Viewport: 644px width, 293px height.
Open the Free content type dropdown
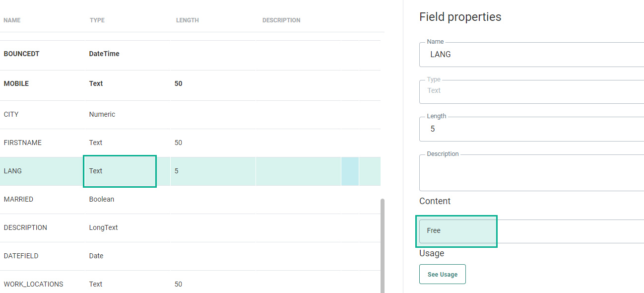(x=531, y=231)
